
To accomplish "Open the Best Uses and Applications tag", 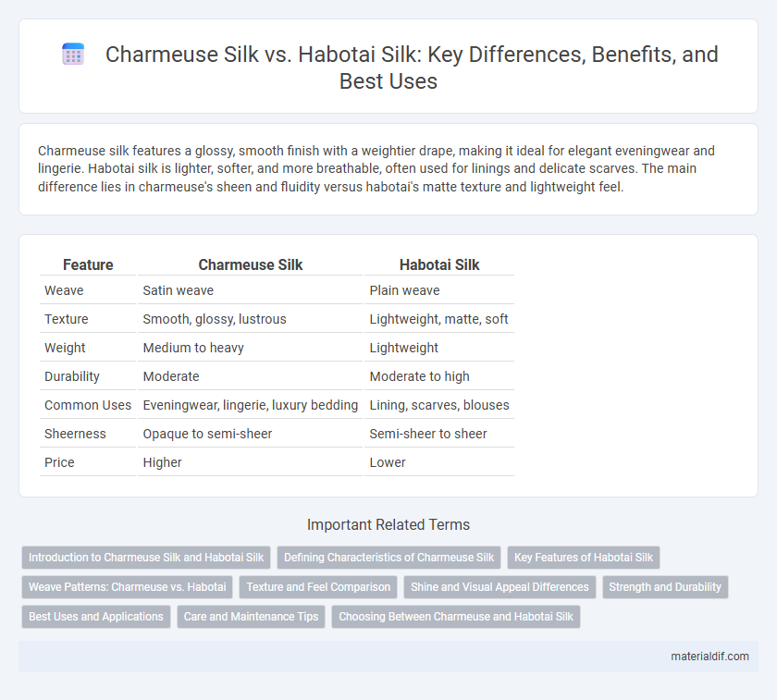I will coord(96,617).
